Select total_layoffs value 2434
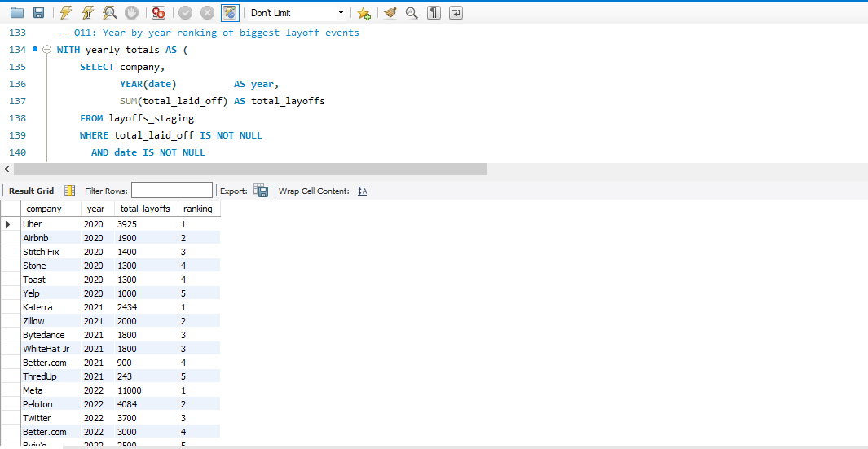The width and height of the screenshot is (868, 449). (146, 307)
